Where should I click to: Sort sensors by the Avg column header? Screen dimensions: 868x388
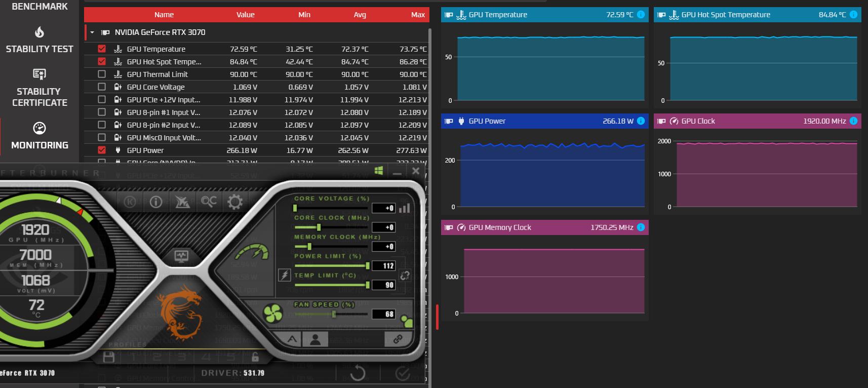click(360, 15)
